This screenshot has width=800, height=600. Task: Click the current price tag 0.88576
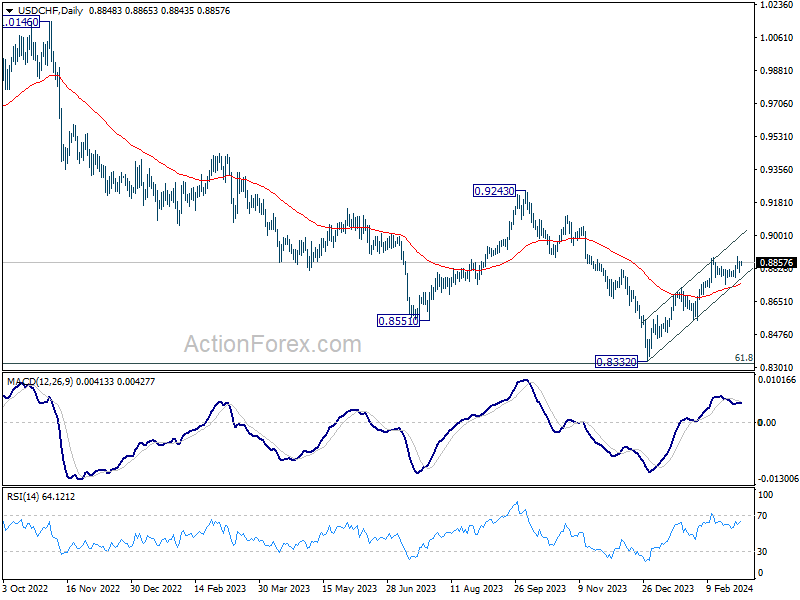click(777, 263)
